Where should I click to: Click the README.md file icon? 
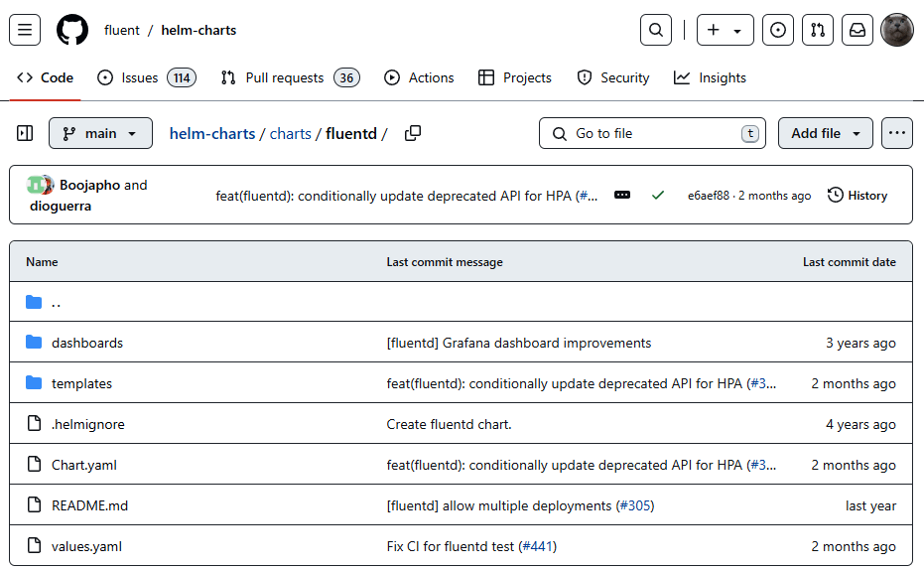pyautogui.click(x=34, y=504)
